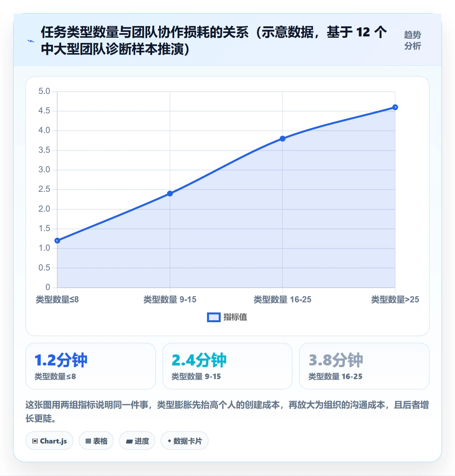This screenshot has width=455, height=476.
Task: Click the 趋势分析 badge in the header
Action: (412, 40)
